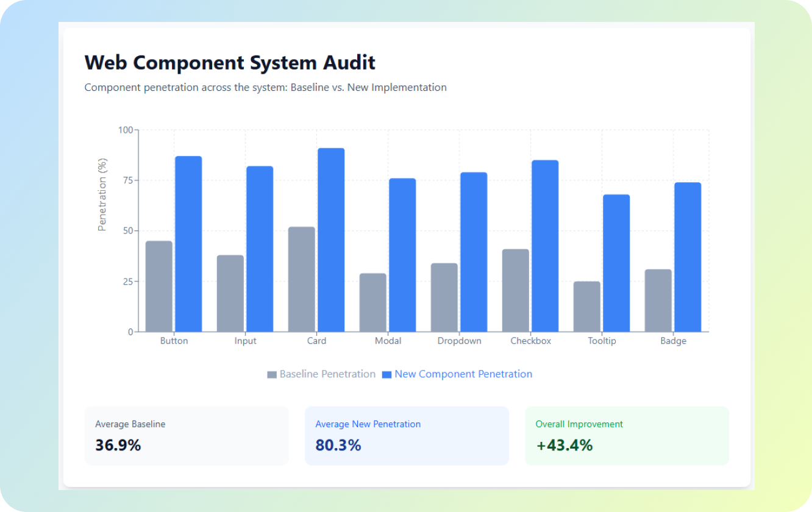Click the "Penetration (%)" y-axis title
812x512 pixels.
[102, 194]
